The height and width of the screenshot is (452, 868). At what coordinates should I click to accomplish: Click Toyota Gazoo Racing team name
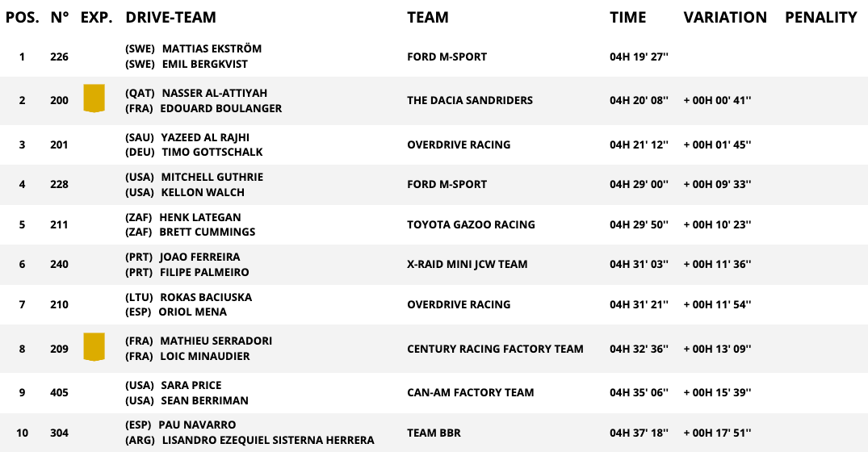471,224
